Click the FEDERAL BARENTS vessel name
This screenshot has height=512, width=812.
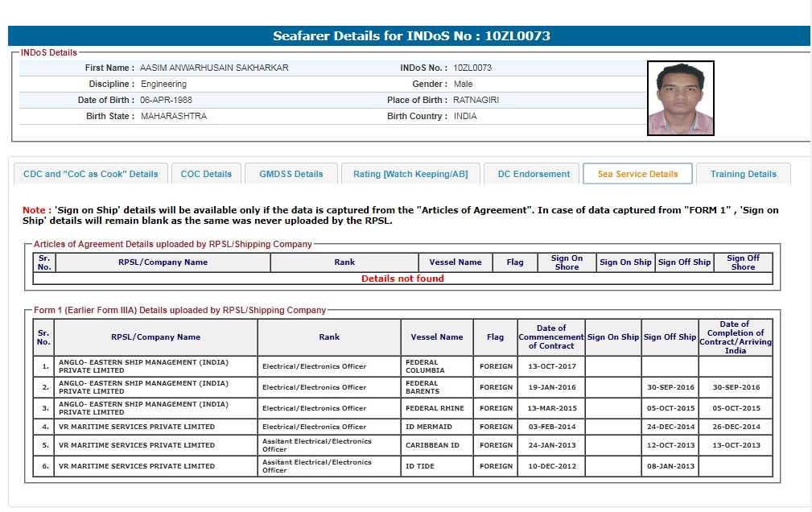(423, 387)
